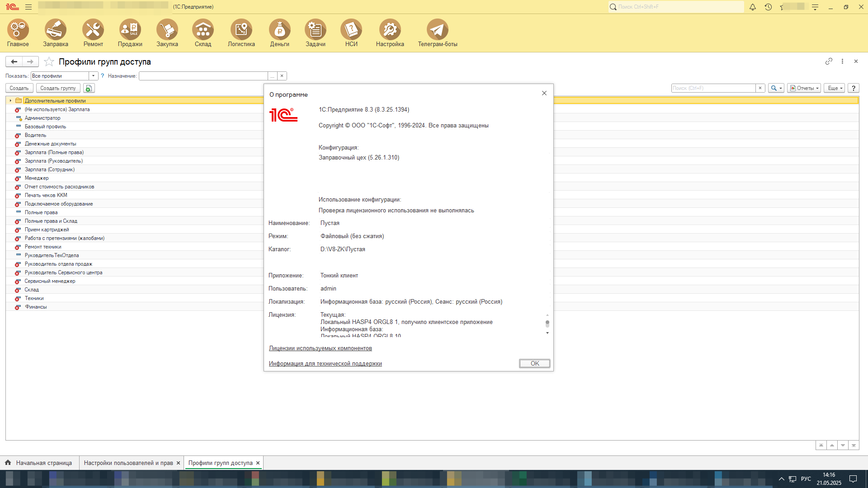The width and height of the screenshot is (868, 488).
Task: Expand Дополнительные профили folder
Action: tap(10, 100)
